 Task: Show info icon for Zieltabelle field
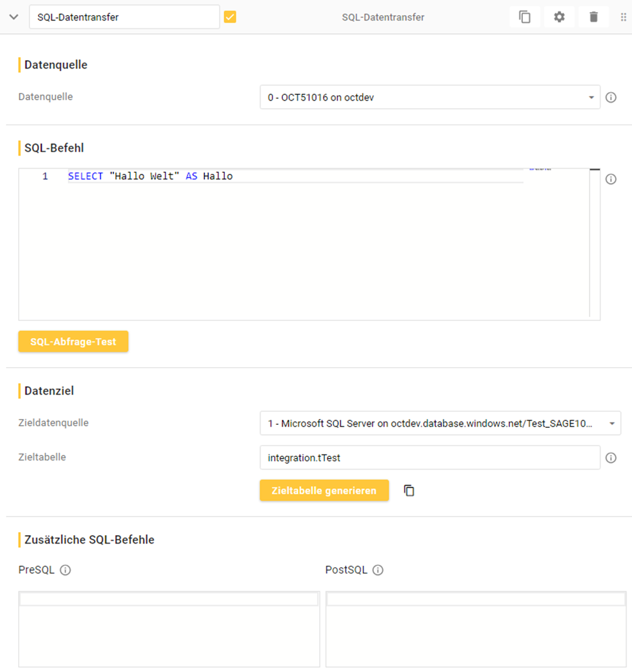pyautogui.click(x=610, y=458)
